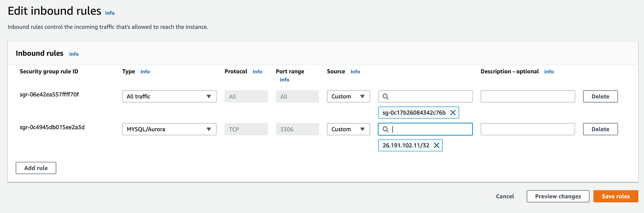Click the Info link next to Source
Screen dimensions: 644x213
click(355, 72)
